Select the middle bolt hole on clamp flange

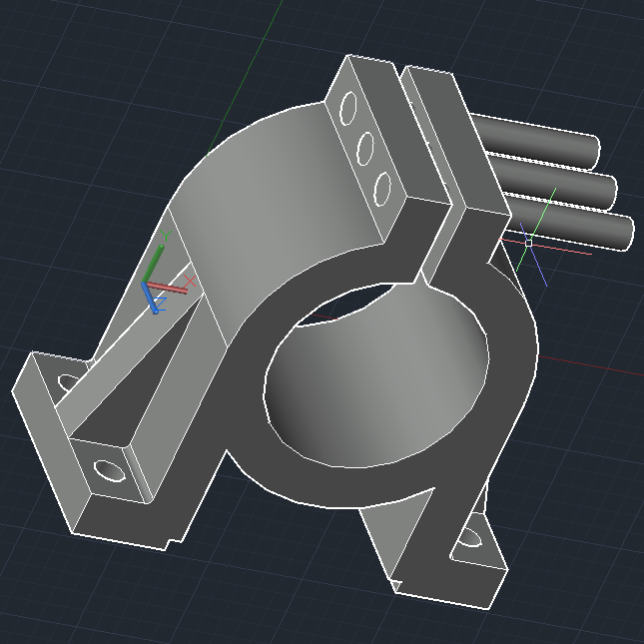tap(365, 149)
